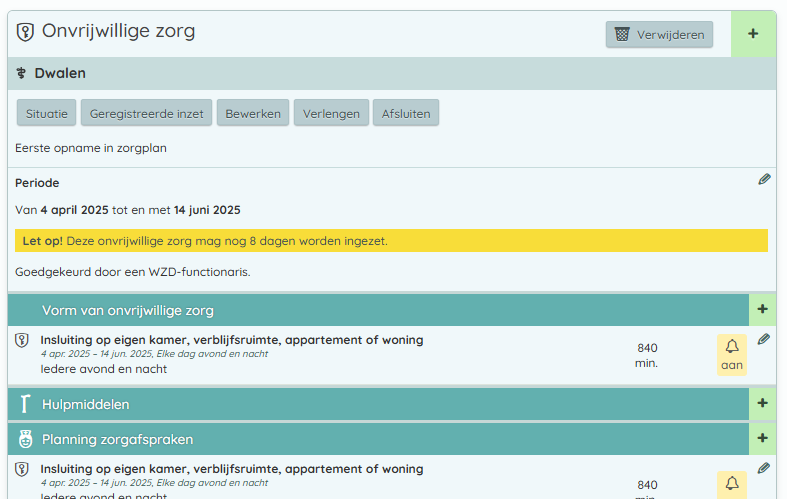Toggle the bell notification in Planning zorgafspraken
This screenshot has height=499, width=787.
click(732, 485)
